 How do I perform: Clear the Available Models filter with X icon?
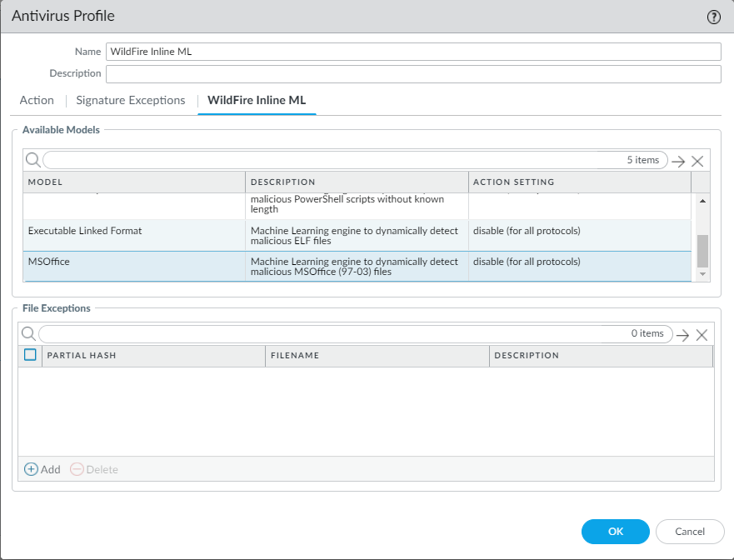(x=698, y=161)
